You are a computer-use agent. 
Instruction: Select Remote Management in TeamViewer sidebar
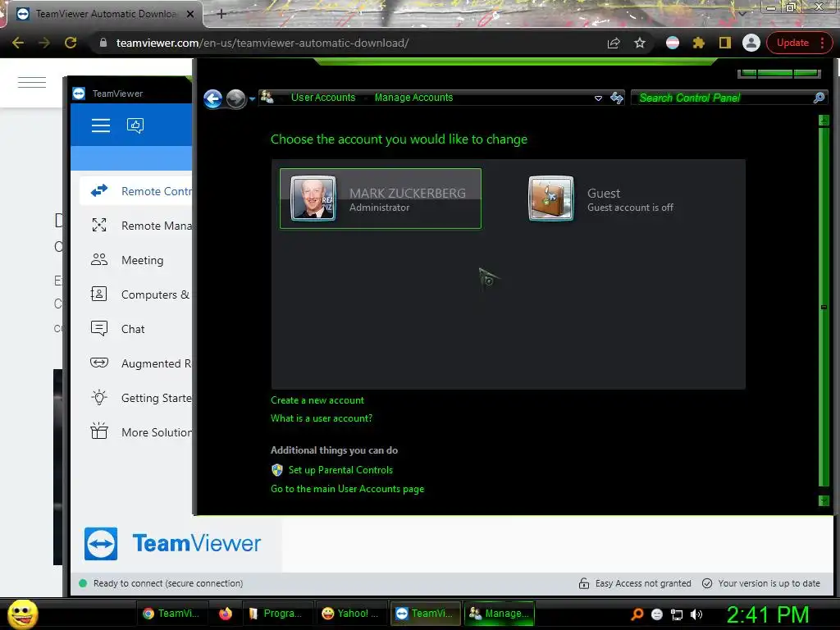(137, 226)
